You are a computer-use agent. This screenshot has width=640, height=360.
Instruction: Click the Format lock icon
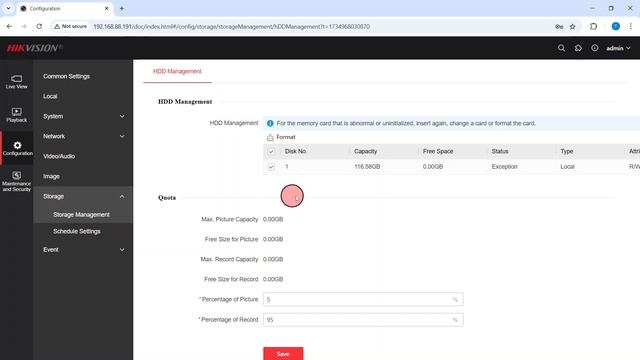click(270, 138)
